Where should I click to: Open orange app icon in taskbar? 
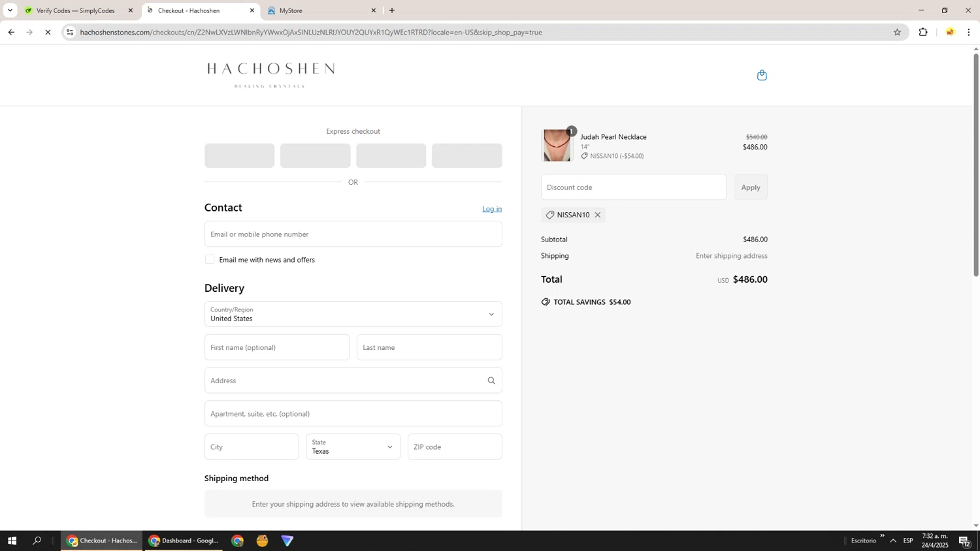click(263, 541)
